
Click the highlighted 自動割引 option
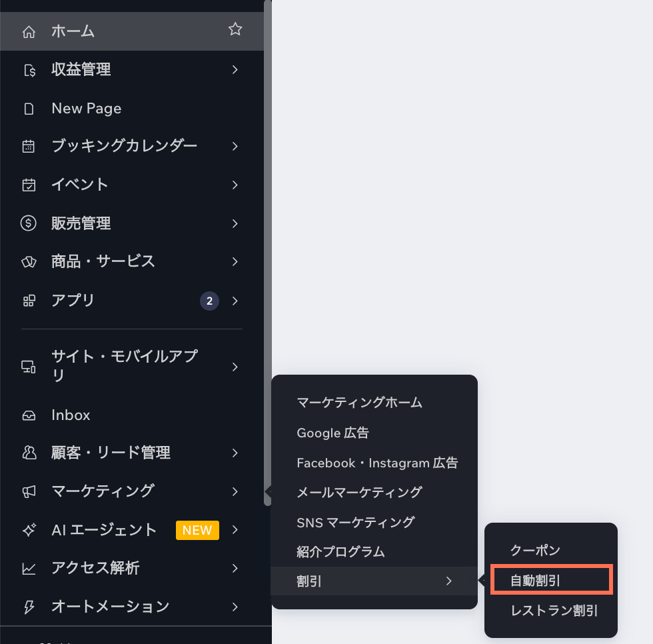point(551,579)
